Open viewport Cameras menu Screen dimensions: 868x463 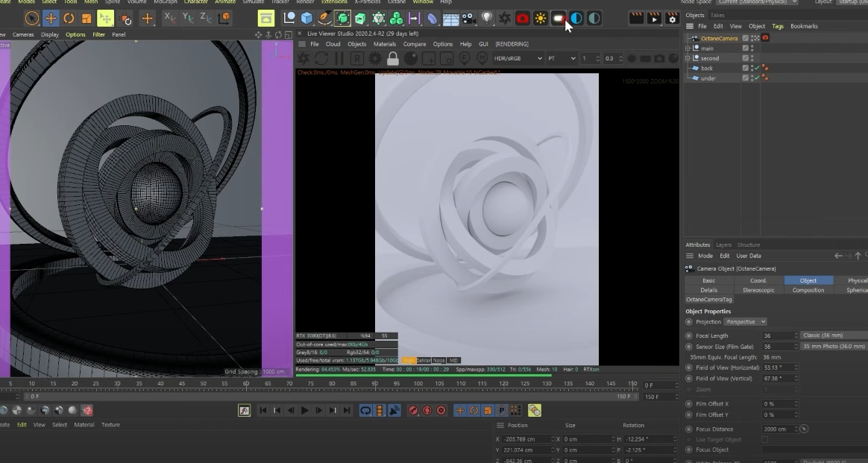point(23,34)
